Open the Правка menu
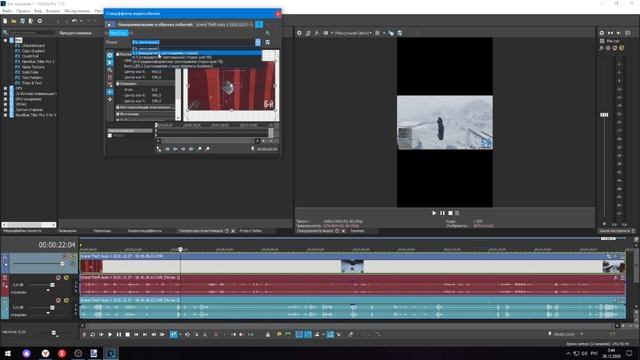The height and width of the screenshot is (360, 640). pyautogui.click(x=23, y=11)
